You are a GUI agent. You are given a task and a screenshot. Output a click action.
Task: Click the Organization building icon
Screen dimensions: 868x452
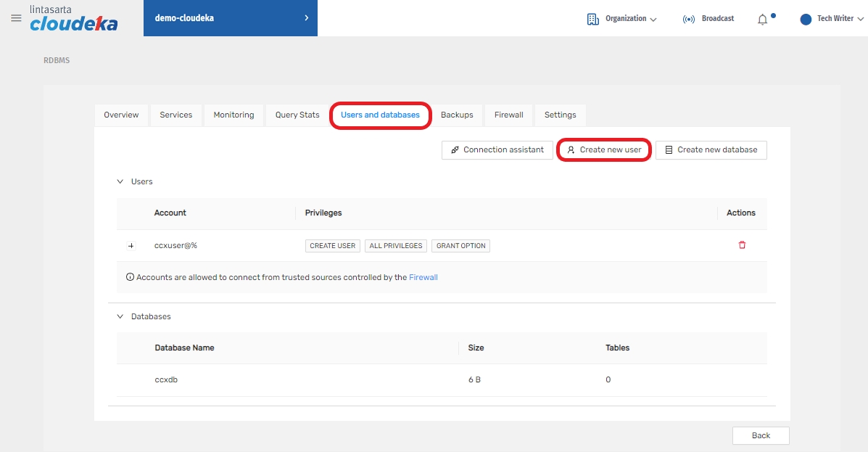(592, 19)
